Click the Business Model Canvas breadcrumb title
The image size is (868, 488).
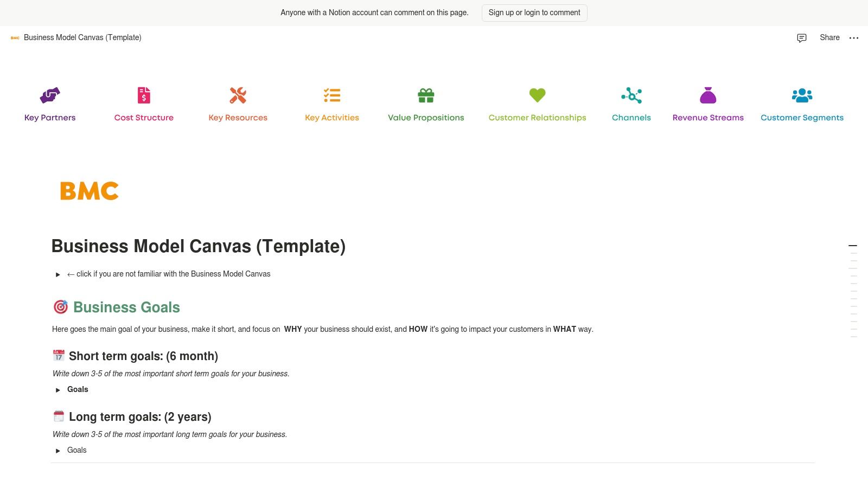pos(82,37)
